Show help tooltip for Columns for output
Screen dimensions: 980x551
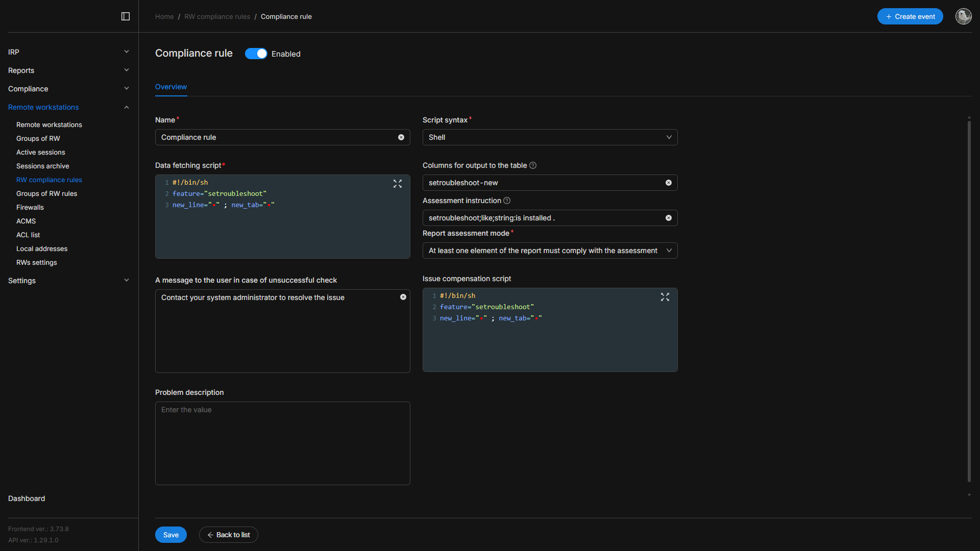coord(533,165)
